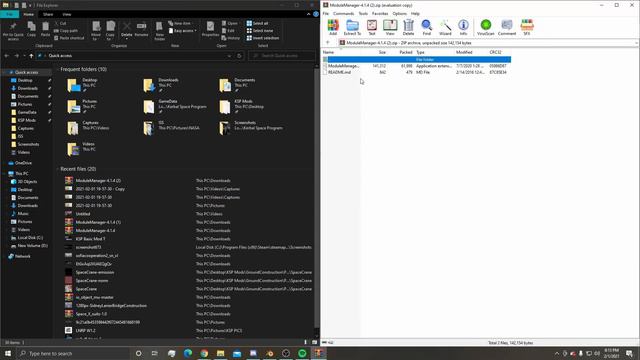
Task: Click the Delete icon in WinRAR toolbar
Action: pos(408,27)
